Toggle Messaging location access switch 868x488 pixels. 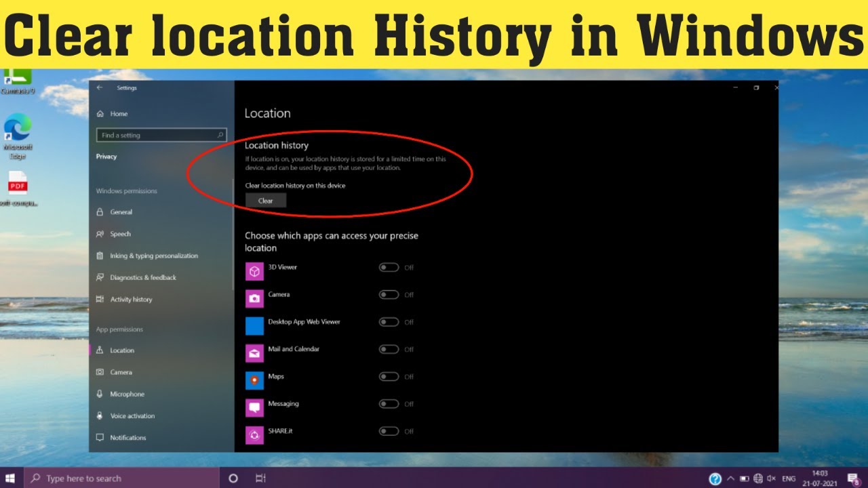click(x=389, y=404)
